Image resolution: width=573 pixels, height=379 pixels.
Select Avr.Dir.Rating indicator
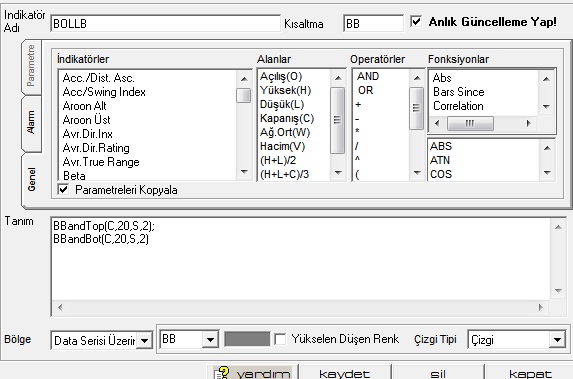[96, 148]
